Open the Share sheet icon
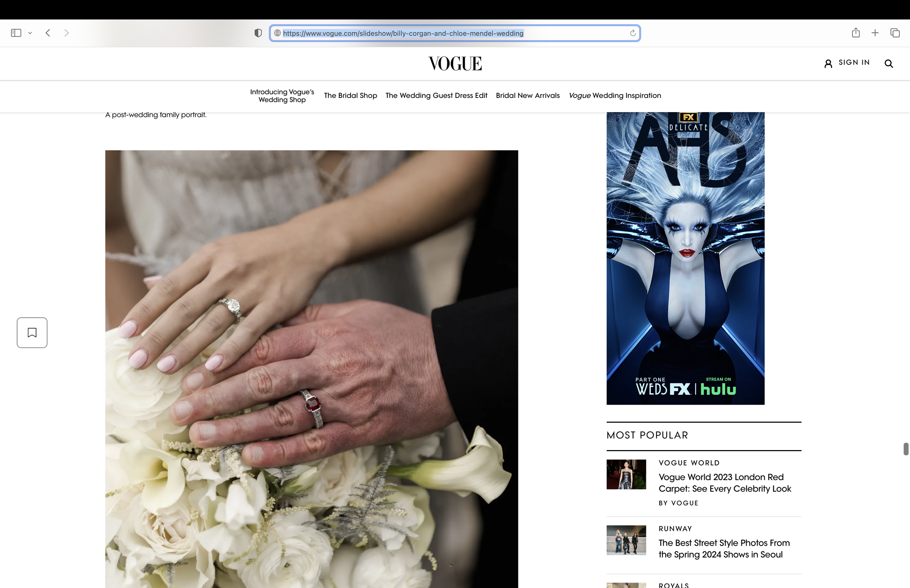Viewport: 910px width, 588px height. tap(856, 32)
